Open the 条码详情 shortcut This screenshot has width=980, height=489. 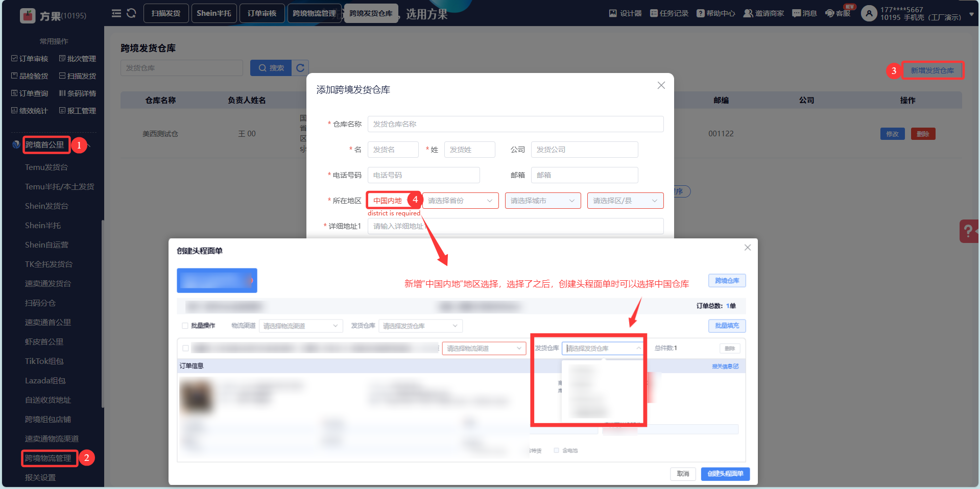click(78, 93)
